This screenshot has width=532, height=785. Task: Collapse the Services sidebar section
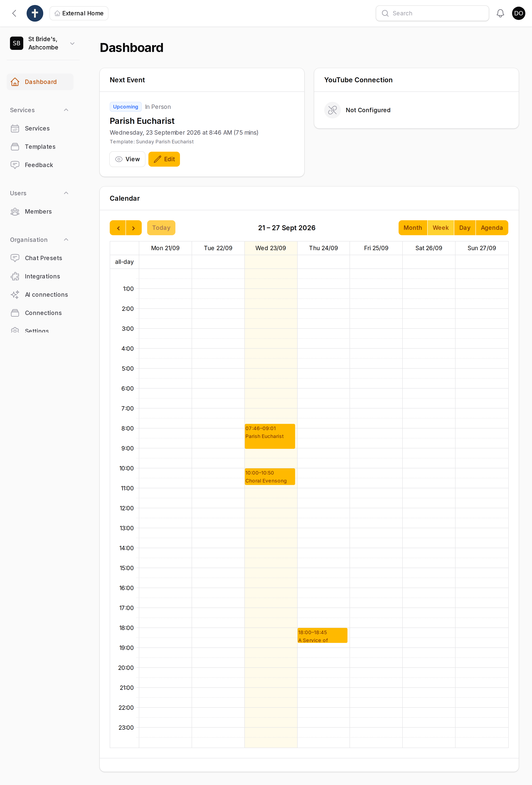[66, 110]
